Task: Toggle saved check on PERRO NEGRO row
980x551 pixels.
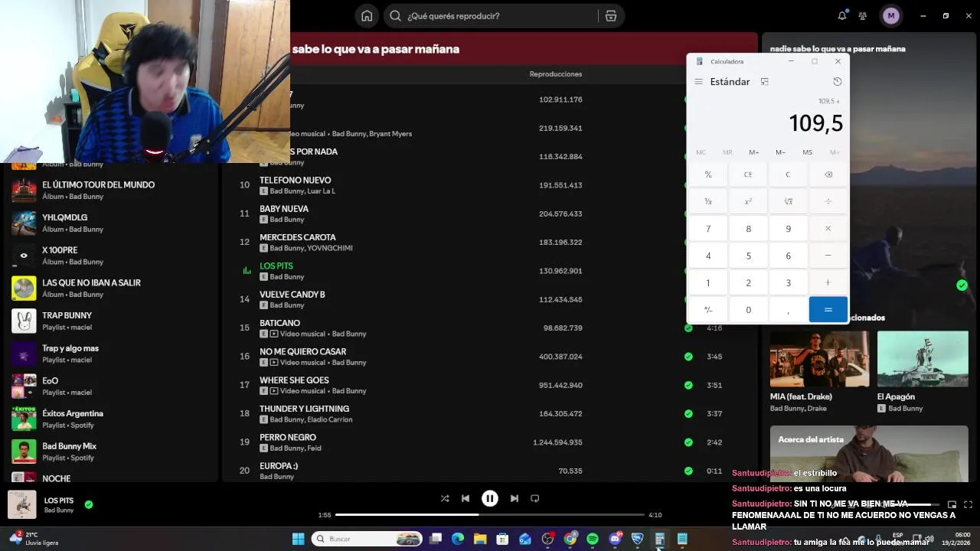Action: (x=688, y=442)
